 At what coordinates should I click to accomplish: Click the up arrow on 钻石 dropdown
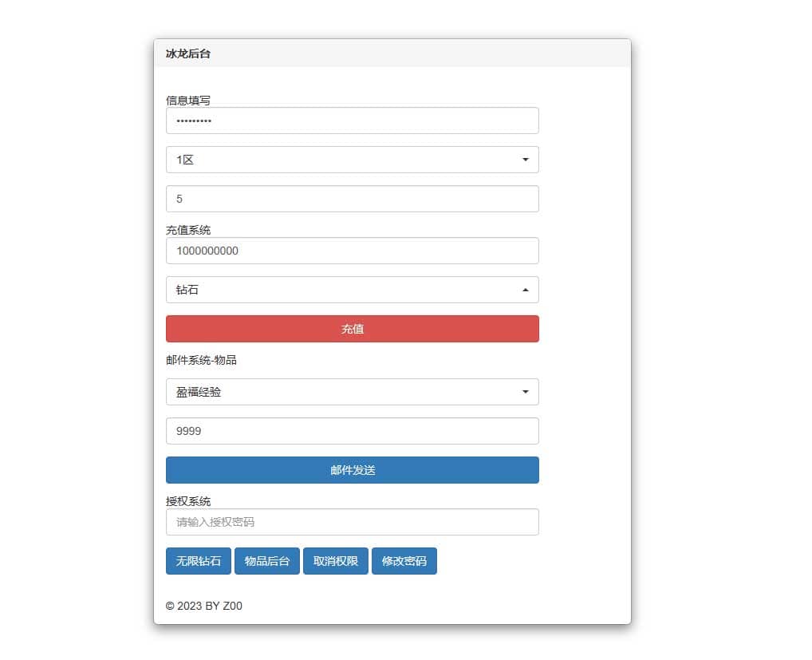525,290
